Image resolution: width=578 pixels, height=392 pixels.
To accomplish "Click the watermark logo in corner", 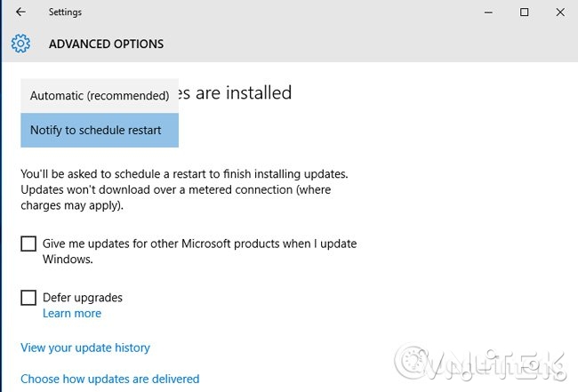I will [480, 363].
